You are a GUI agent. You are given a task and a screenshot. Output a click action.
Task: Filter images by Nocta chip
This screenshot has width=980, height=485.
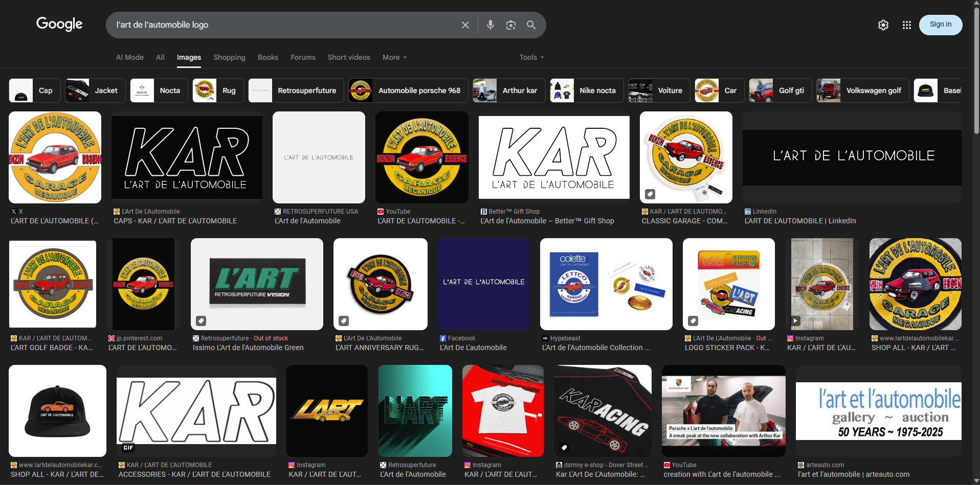coord(159,90)
